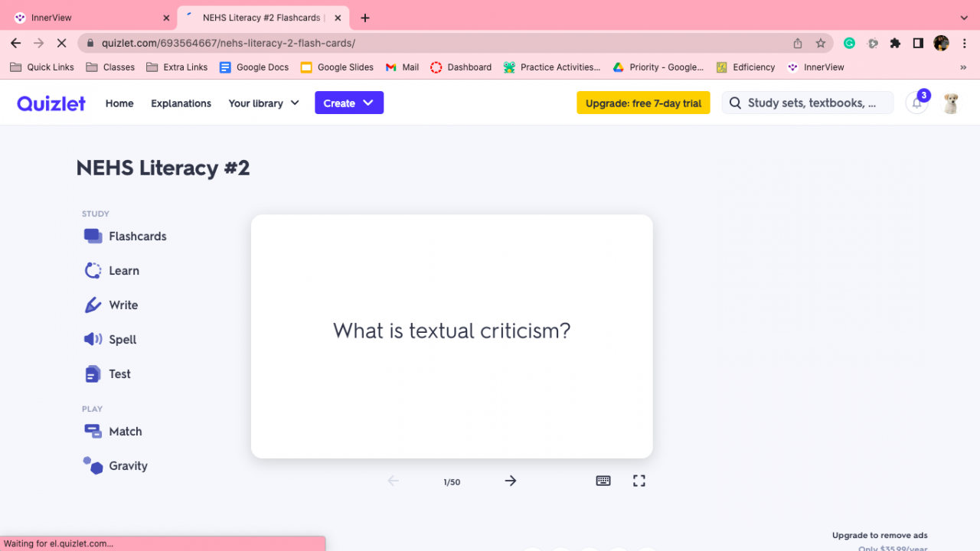Bookmark this page with star icon
Screen dimensions: 980x551
tap(821, 43)
